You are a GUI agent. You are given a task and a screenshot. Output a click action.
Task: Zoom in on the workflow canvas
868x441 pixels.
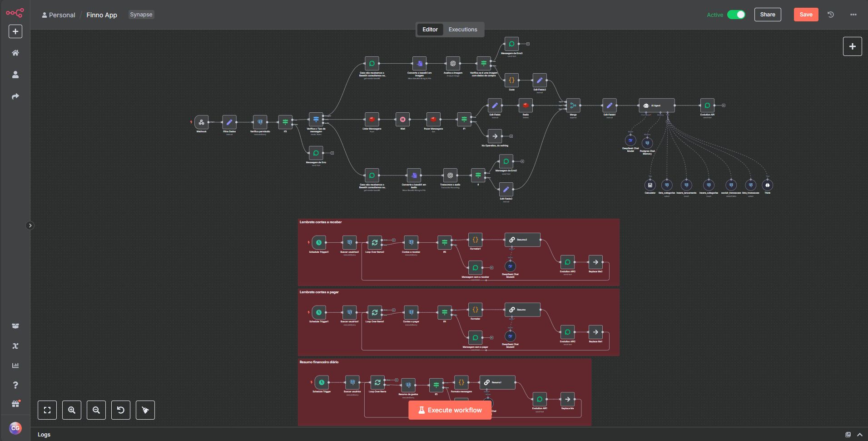pos(72,410)
